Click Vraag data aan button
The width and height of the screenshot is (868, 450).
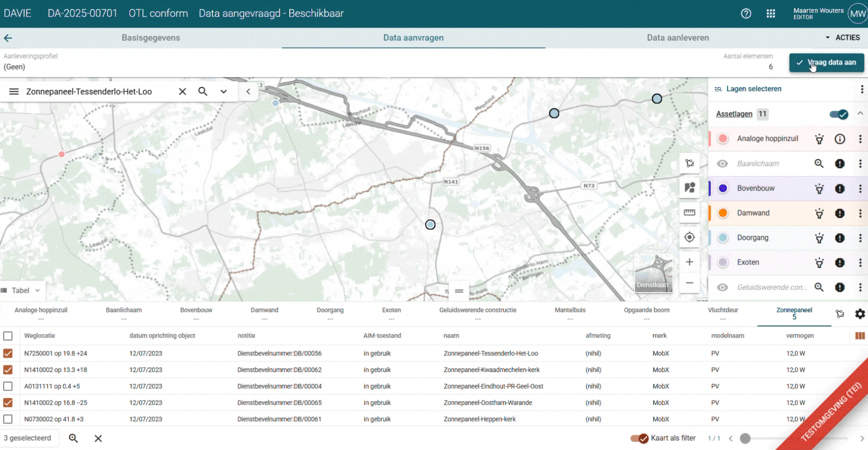(826, 63)
